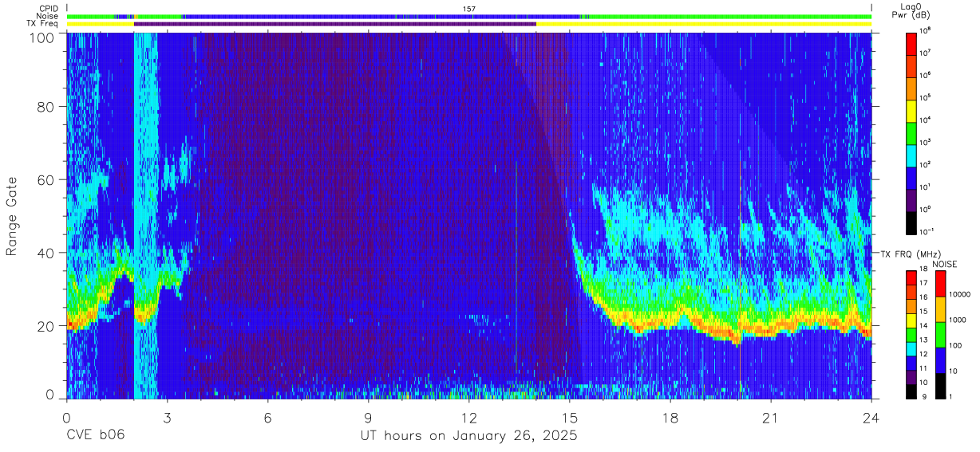
Task: Pick the purple segment of the power colorbar
Action: tap(911, 198)
